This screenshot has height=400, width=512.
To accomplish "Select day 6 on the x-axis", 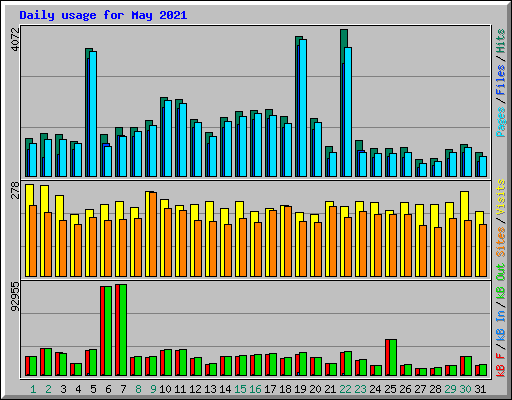I will 108,389.
